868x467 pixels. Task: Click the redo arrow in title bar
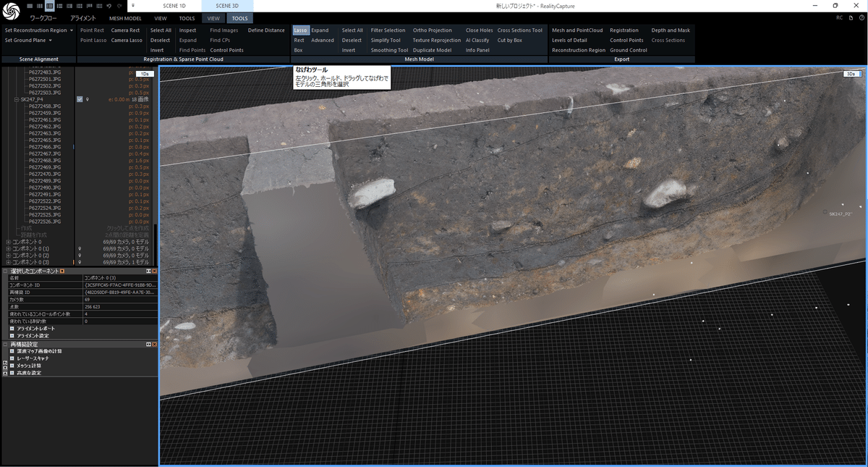(x=118, y=6)
